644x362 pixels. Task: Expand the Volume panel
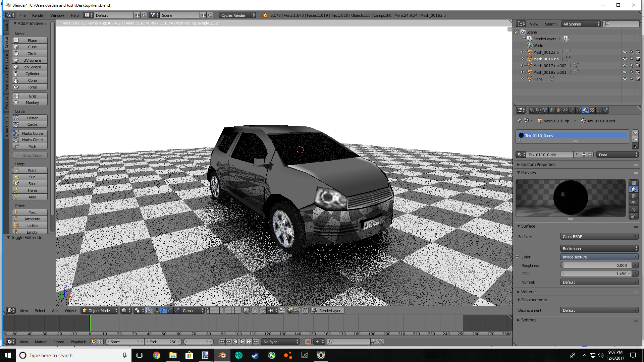point(528,292)
